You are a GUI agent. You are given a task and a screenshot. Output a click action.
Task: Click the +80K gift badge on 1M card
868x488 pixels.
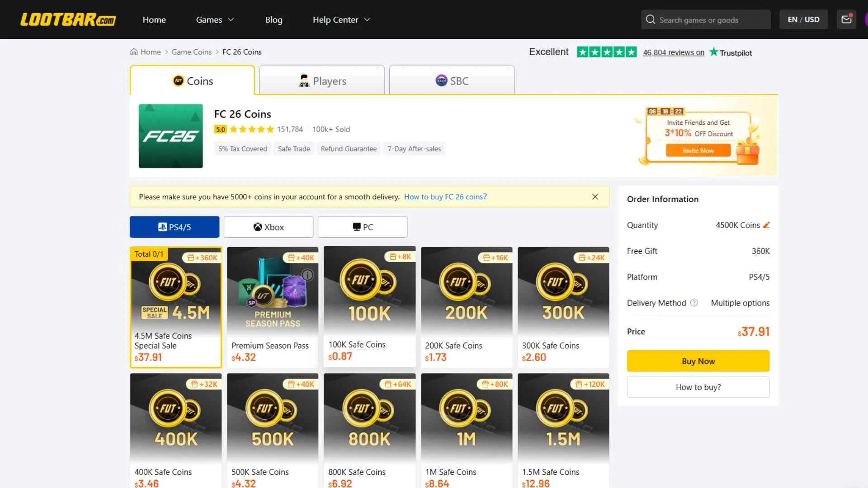[x=495, y=384]
